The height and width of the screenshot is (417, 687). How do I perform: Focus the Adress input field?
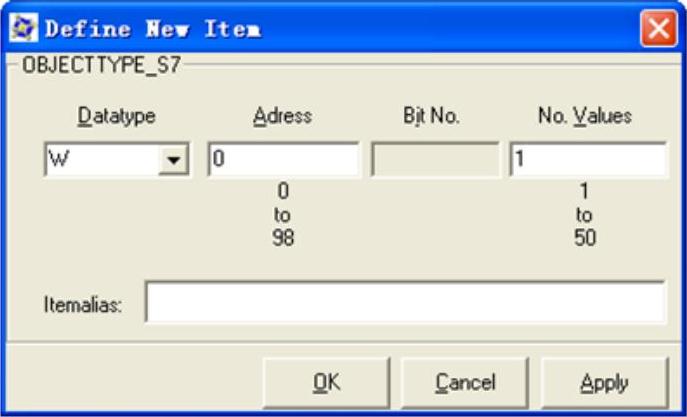[x=283, y=159]
